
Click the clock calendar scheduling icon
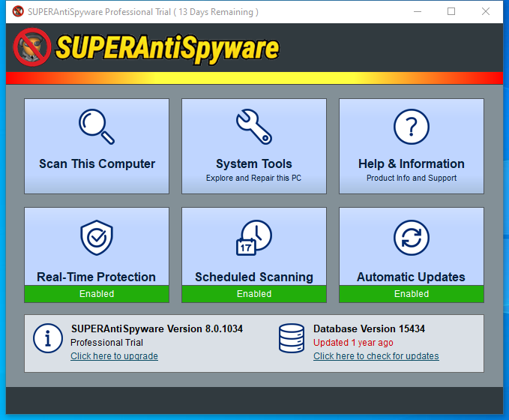point(254,238)
